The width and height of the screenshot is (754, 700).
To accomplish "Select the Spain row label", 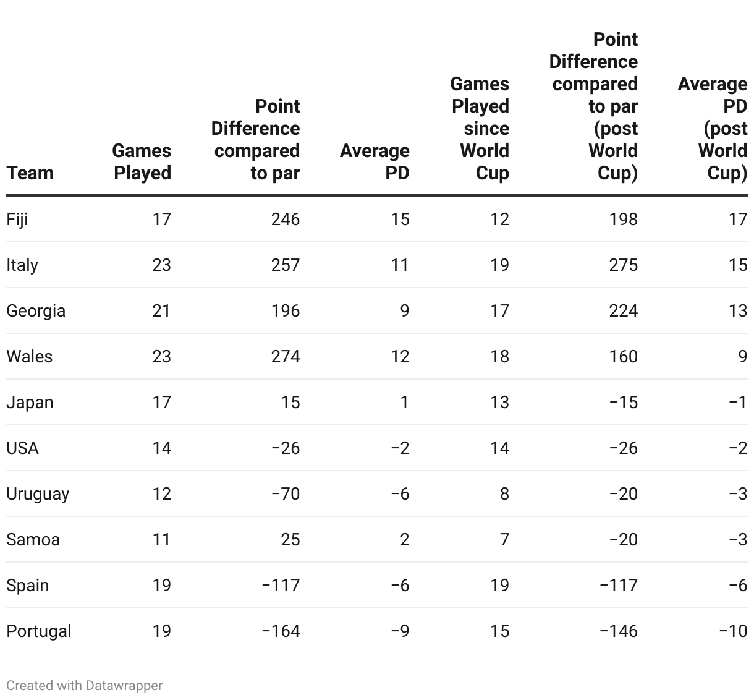I will [x=27, y=585].
